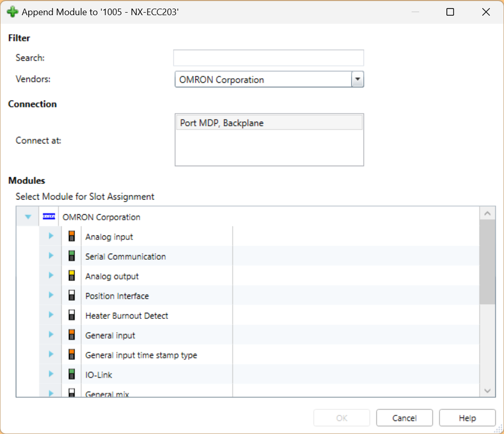Expand the IO-Link category

[51, 374]
